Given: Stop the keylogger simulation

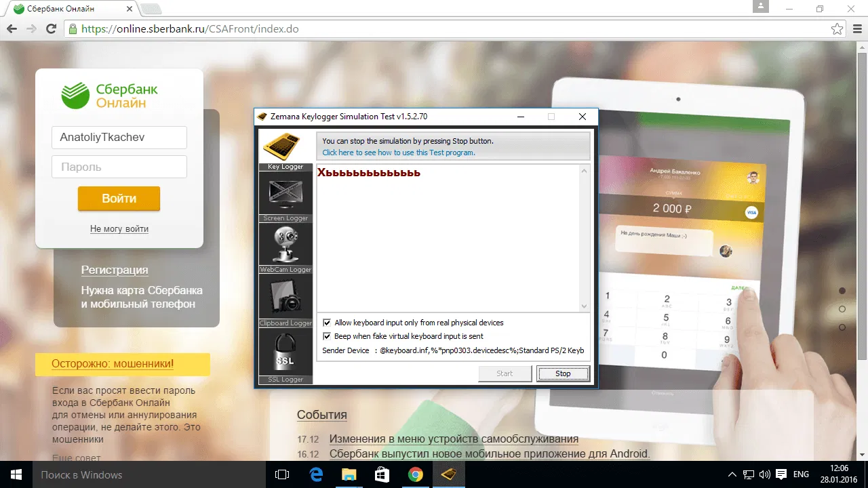Looking at the screenshot, I should [x=563, y=373].
